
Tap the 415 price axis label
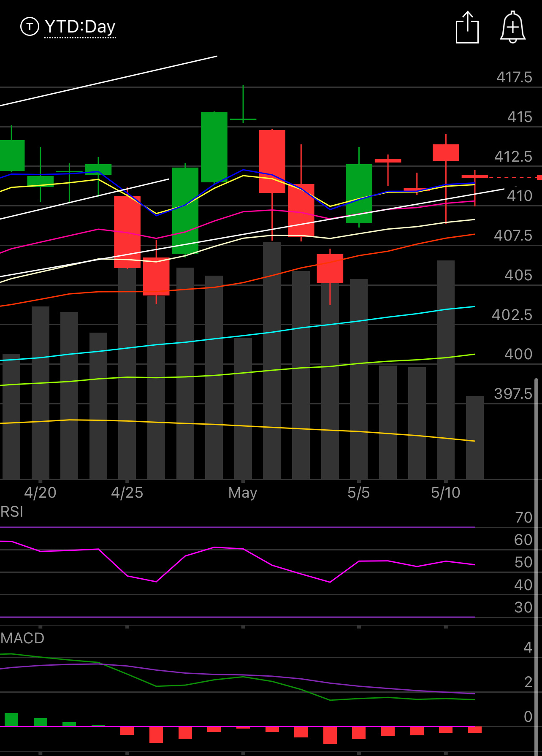520,117
